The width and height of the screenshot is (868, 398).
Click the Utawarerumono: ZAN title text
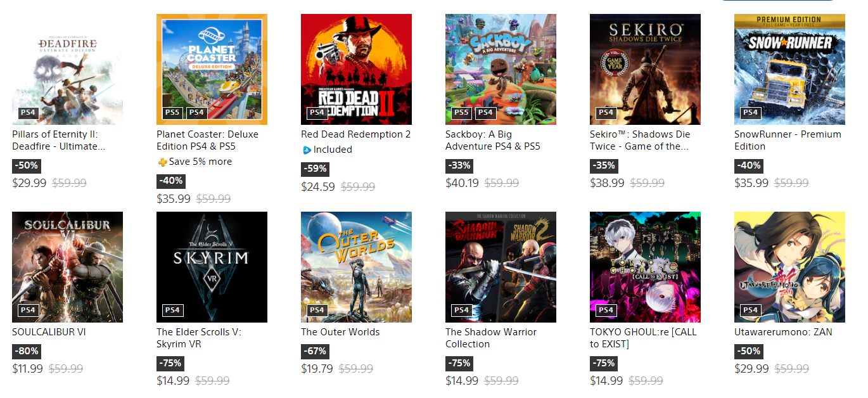[783, 332]
